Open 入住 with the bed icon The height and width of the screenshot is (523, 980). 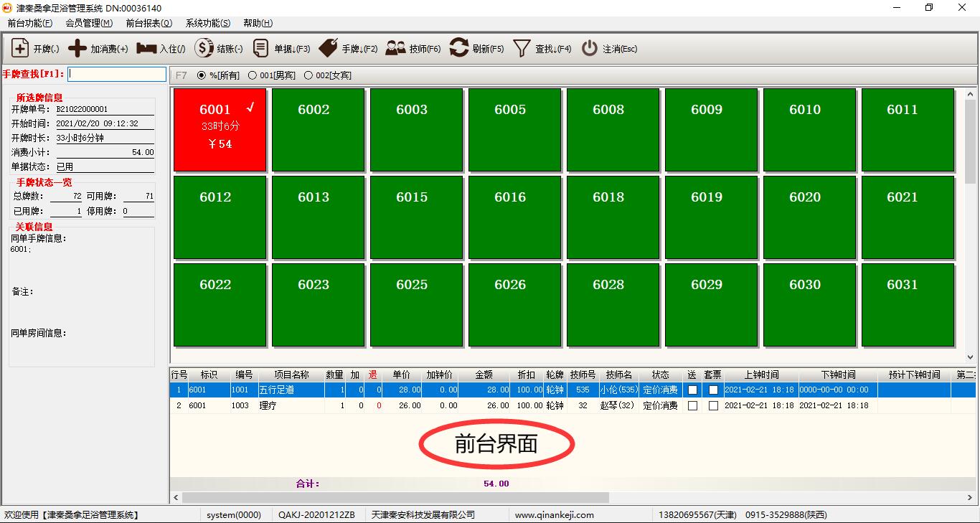coord(147,49)
